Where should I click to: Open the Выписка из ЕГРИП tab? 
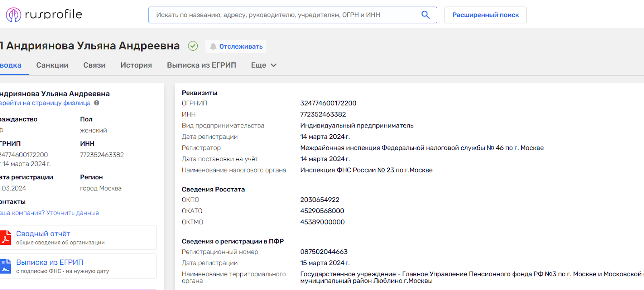click(202, 65)
